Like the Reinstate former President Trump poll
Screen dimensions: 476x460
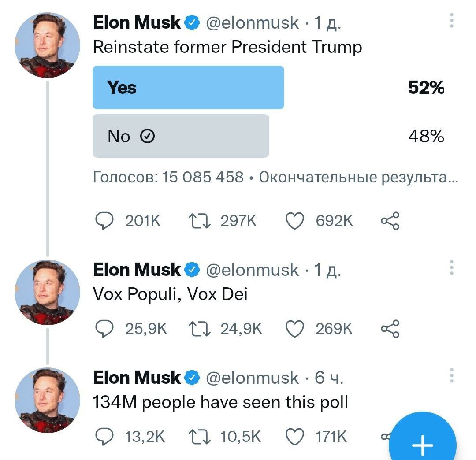coord(295,220)
